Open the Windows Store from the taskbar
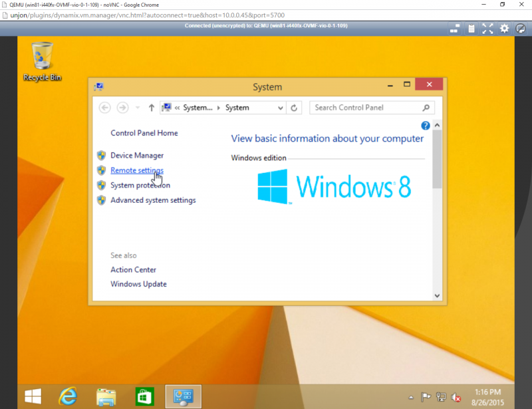Viewport: 532px width, 409px height. coord(144,397)
